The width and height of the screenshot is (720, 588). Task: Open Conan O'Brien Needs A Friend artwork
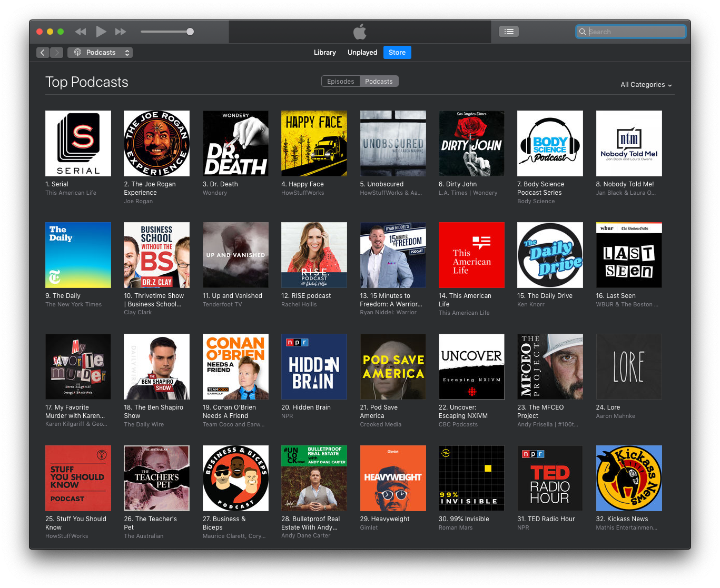(x=235, y=366)
